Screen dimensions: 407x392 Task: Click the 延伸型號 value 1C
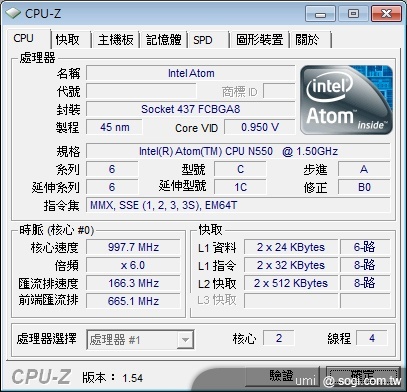(240, 187)
